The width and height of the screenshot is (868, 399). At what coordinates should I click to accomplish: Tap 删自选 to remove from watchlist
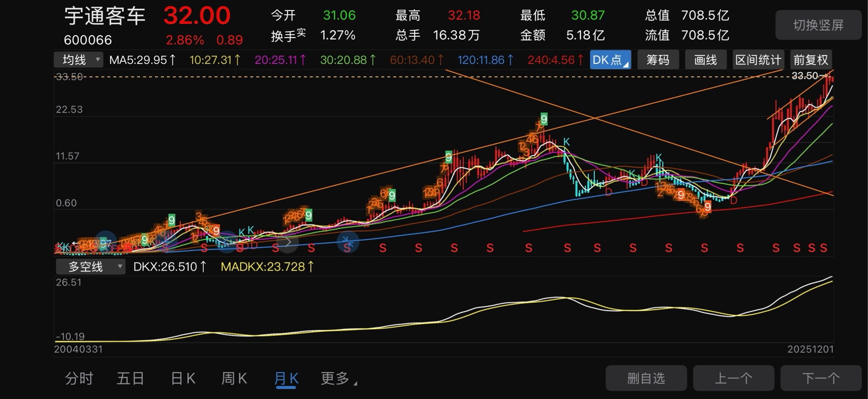(x=646, y=378)
